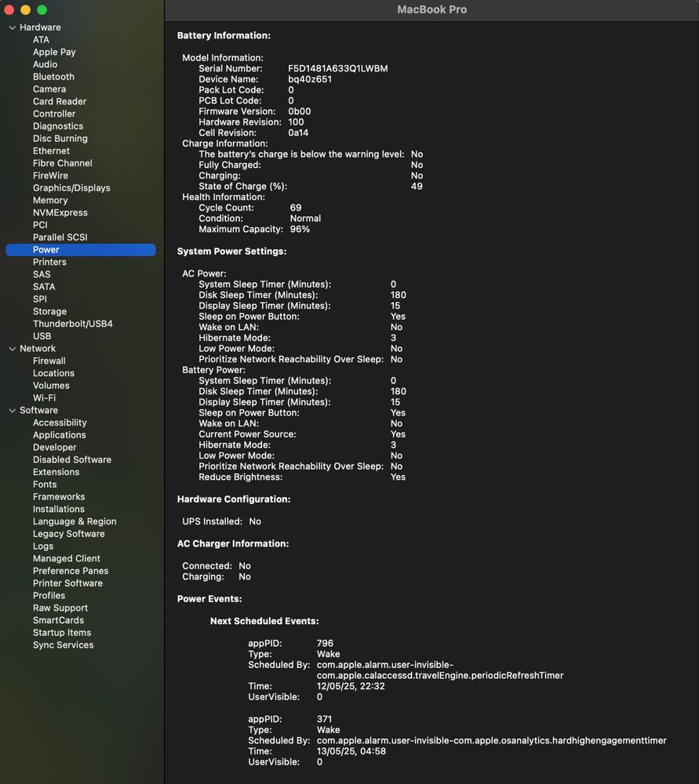
Task: Click the Condition value Normal
Action: (x=305, y=219)
